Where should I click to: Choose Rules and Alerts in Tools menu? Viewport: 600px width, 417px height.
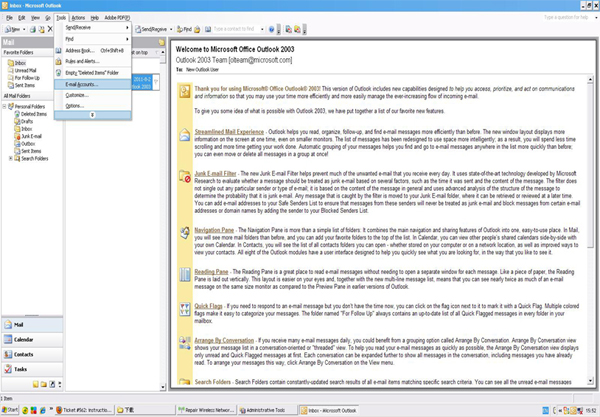click(x=93, y=61)
